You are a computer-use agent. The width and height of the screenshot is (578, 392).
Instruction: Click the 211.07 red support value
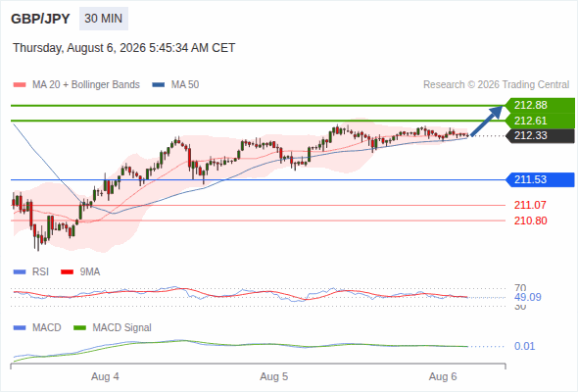530,205
